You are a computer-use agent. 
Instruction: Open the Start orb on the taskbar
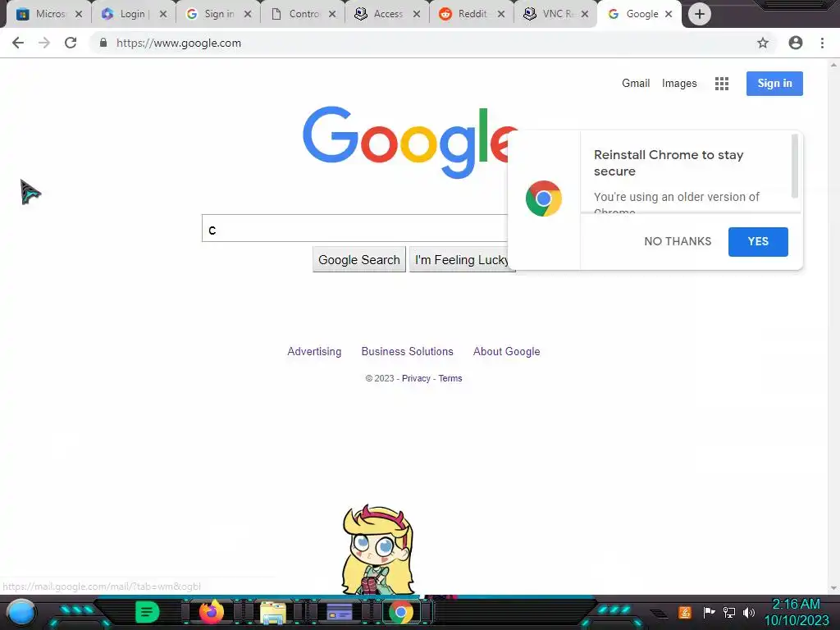(x=21, y=612)
